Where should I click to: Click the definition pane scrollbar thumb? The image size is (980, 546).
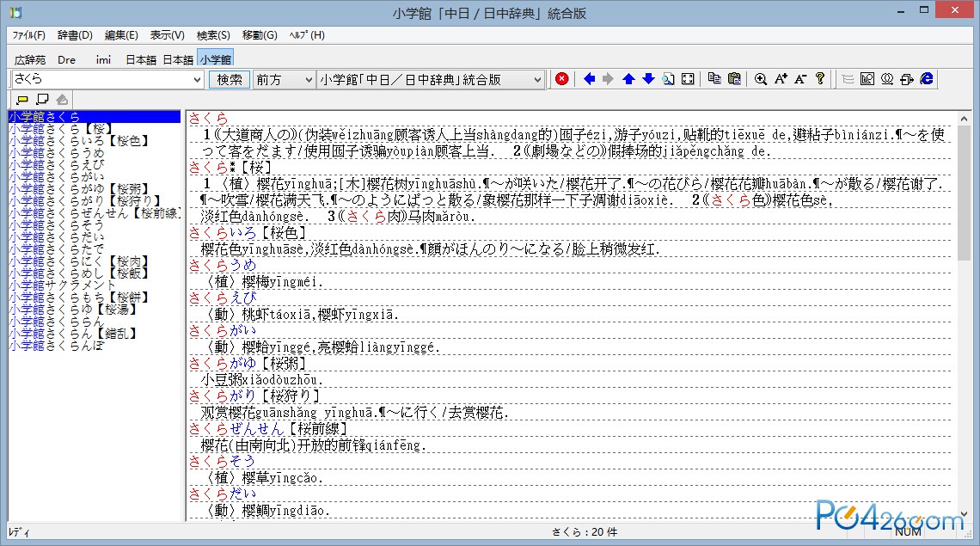point(964,192)
